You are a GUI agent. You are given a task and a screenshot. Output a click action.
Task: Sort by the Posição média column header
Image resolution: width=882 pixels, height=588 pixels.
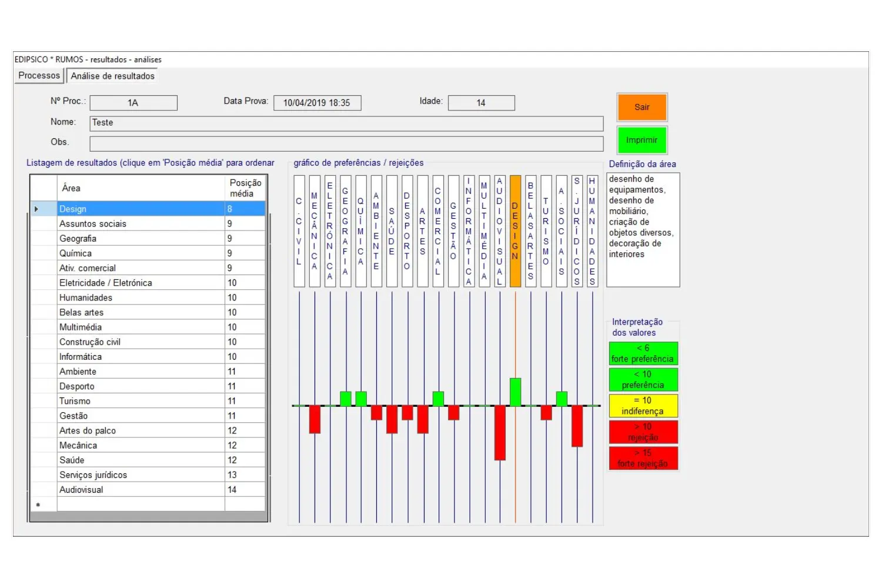pyautogui.click(x=245, y=188)
